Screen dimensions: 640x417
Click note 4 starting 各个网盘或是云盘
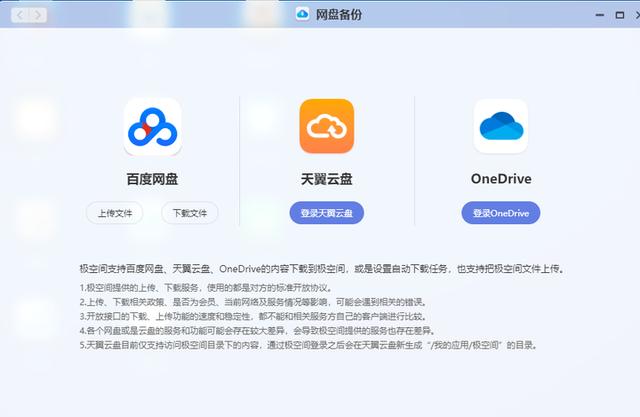258,330
